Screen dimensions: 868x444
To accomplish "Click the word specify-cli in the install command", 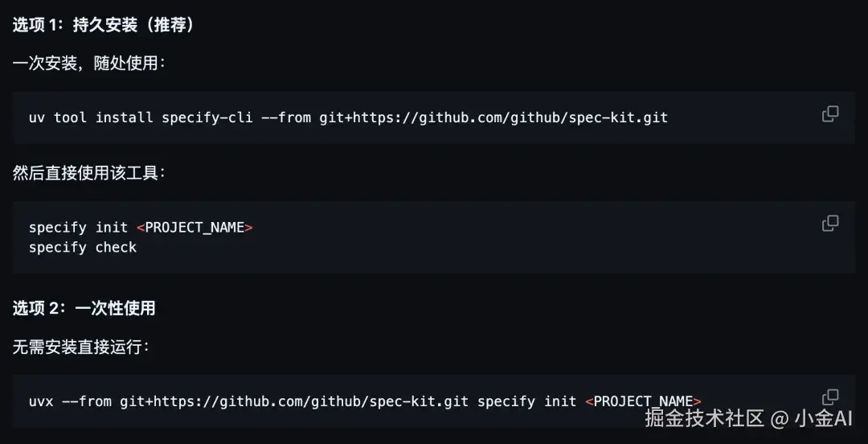I will pyautogui.click(x=207, y=117).
